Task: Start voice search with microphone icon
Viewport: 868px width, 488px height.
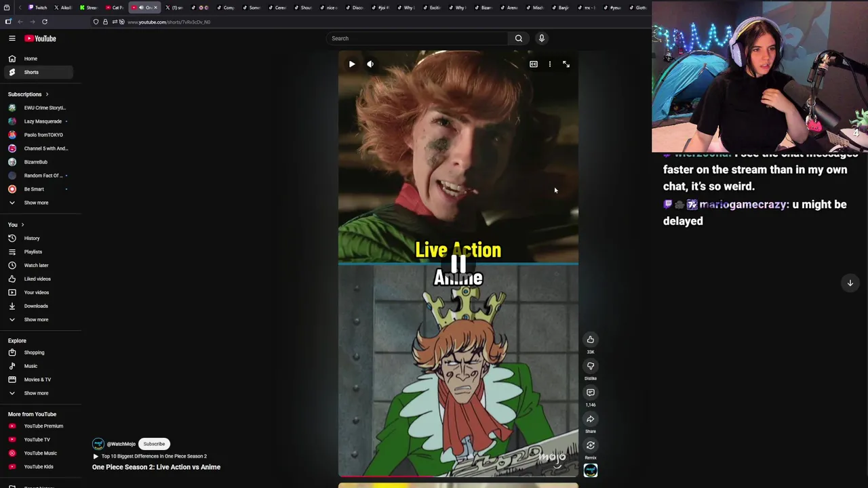Action: click(542, 39)
